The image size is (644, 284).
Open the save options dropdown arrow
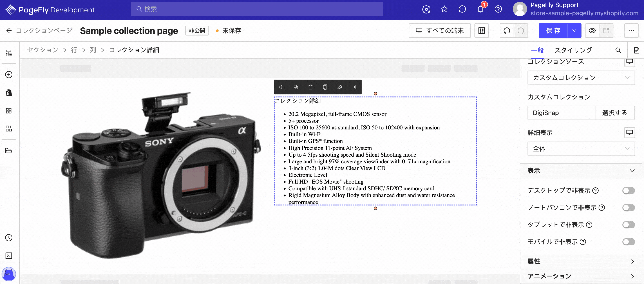(574, 31)
